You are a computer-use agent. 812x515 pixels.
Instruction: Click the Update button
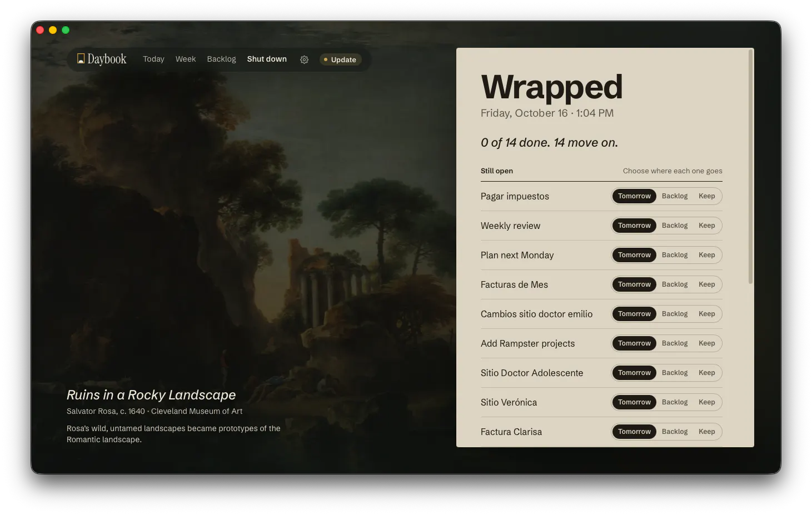tap(340, 59)
